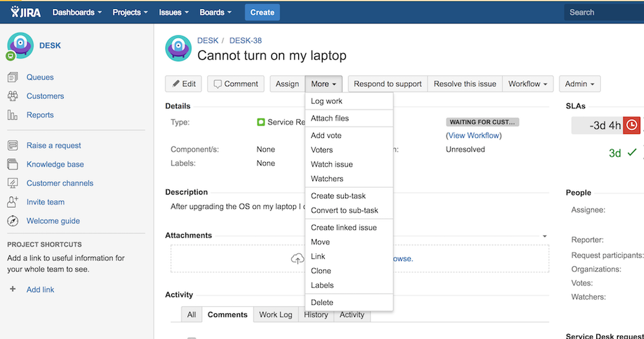Switch to the History tab
Image resolution: width=644 pixels, height=339 pixels.
point(316,314)
